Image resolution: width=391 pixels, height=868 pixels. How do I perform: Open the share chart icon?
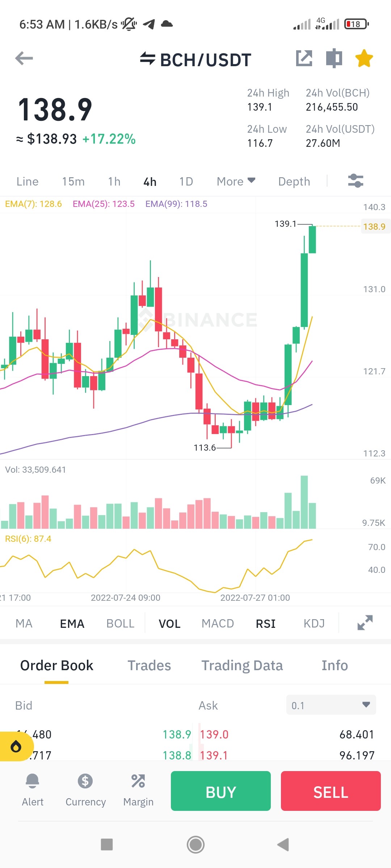point(304,58)
